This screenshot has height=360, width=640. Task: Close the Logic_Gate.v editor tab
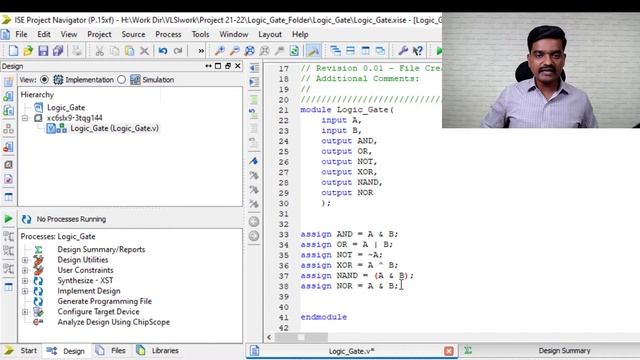click(449, 351)
